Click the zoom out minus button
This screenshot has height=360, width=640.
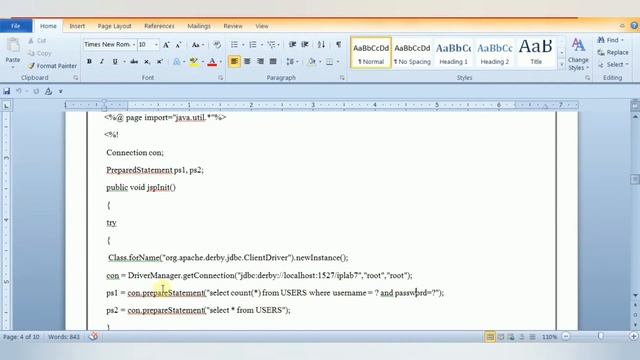(x=566, y=336)
